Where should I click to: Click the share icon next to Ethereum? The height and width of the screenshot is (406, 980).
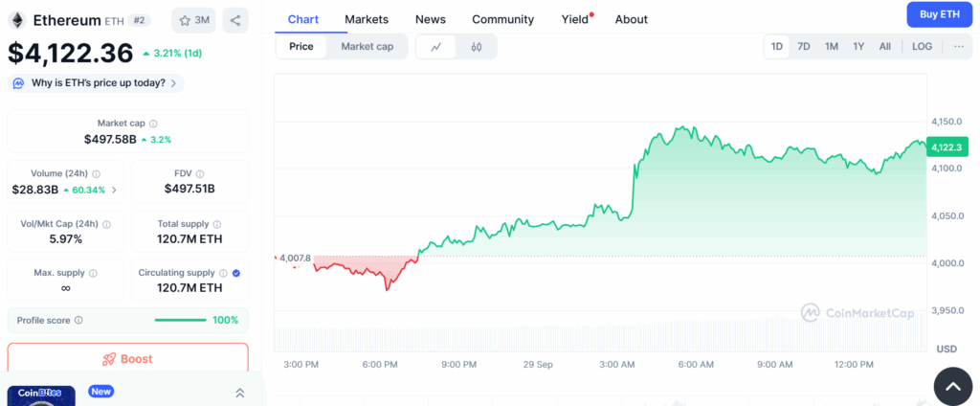(235, 20)
